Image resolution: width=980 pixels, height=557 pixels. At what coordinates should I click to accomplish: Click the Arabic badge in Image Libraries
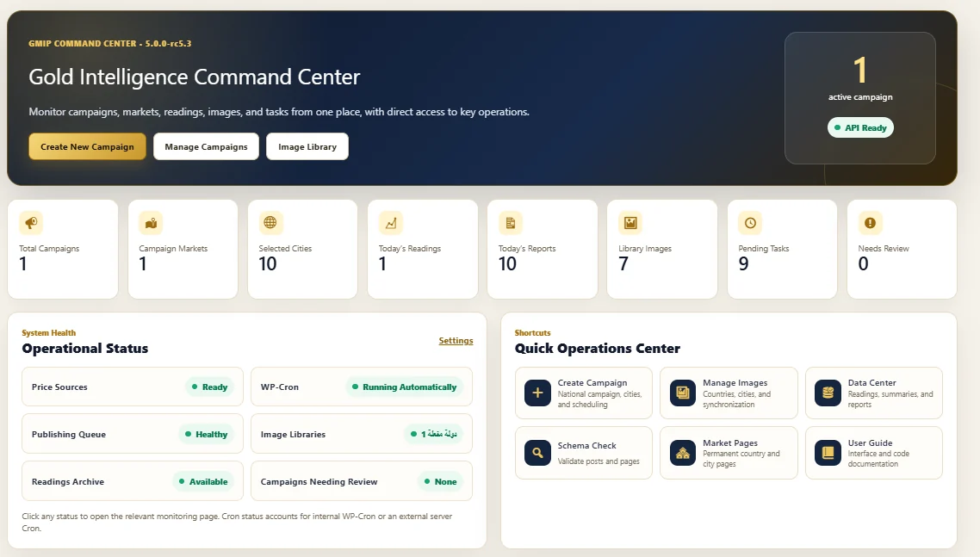pos(433,434)
